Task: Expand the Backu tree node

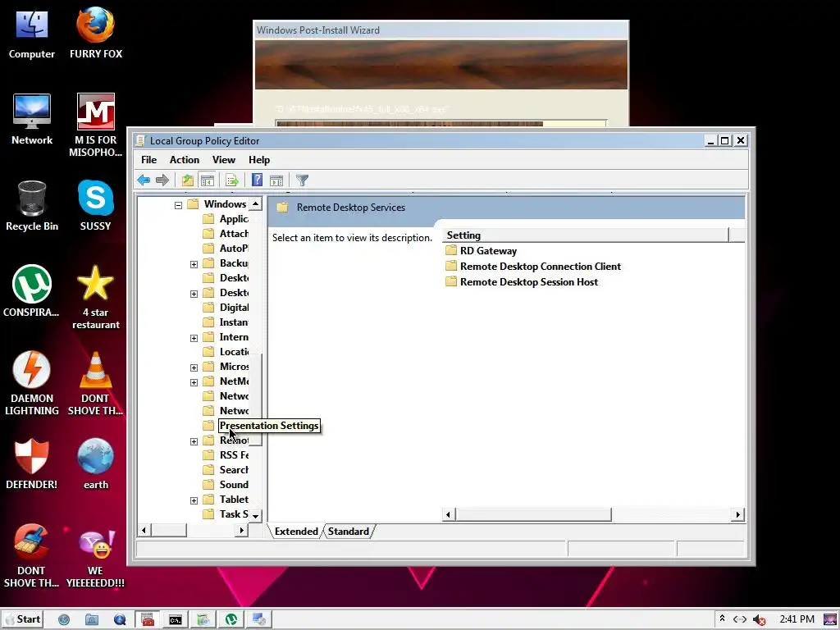Action: pyautogui.click(x=194, y=264)
